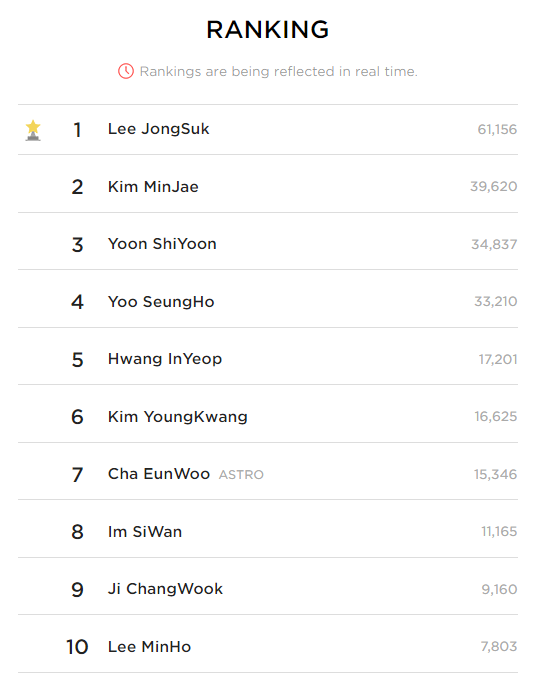Click the gold star trophy icon
This screenshot has width=549, height=676.
tap(33, 130)
